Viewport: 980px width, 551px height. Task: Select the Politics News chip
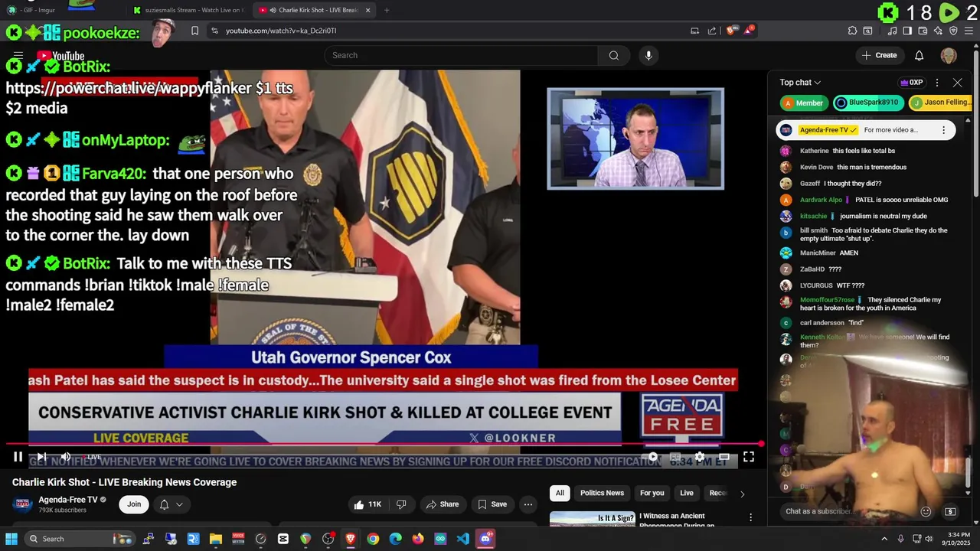602,493
